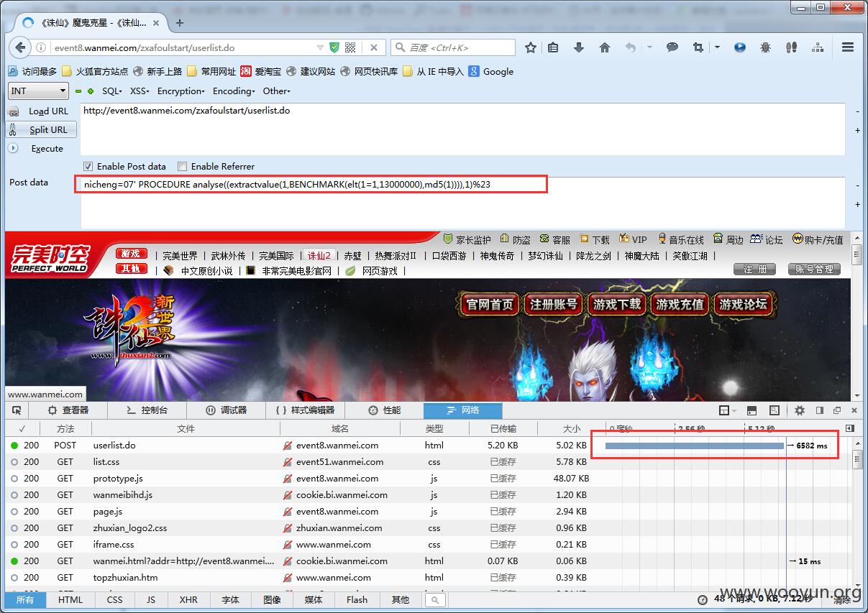Open the devtools settings gear icon
Image resolution: width=868 pixels, height=613 pixels.
[x=800, y=410]
